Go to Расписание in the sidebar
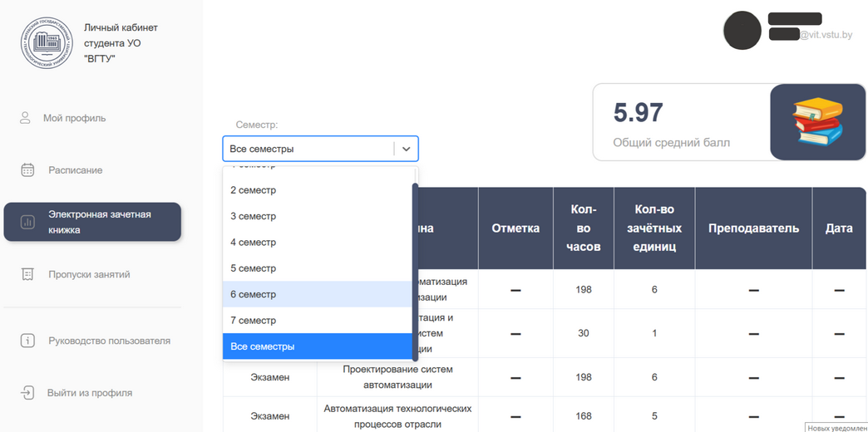This screenshot has height=432, width=868. click(76, 170)
